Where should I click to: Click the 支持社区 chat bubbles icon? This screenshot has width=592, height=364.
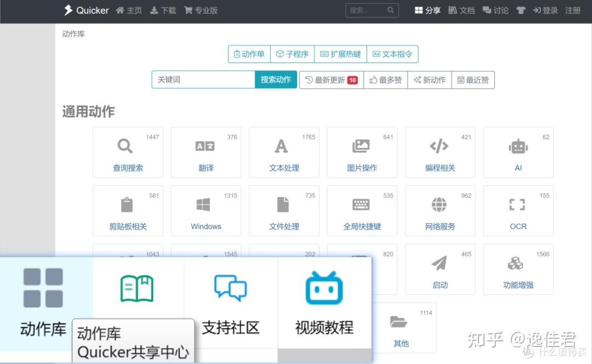(x=230, y=288)
